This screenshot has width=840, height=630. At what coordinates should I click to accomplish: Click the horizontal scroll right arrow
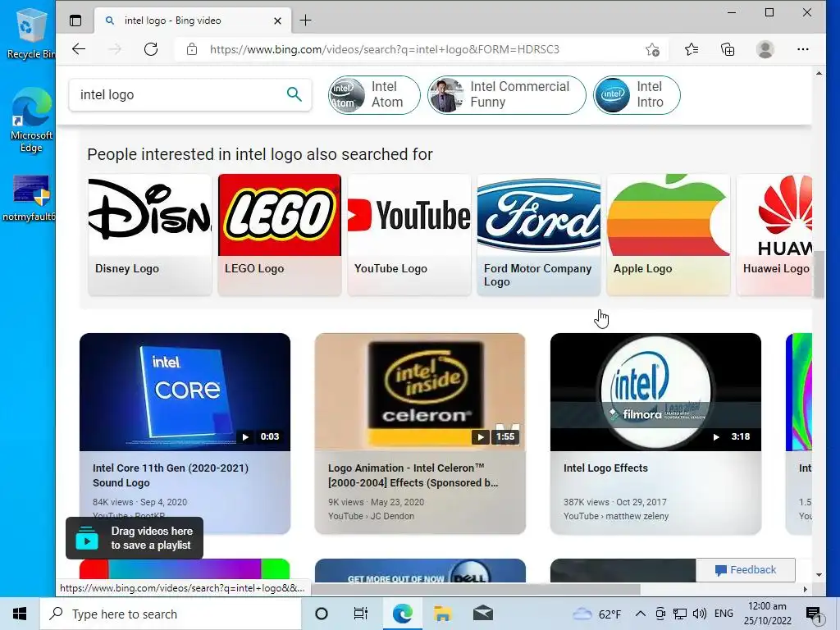[805, 589]
